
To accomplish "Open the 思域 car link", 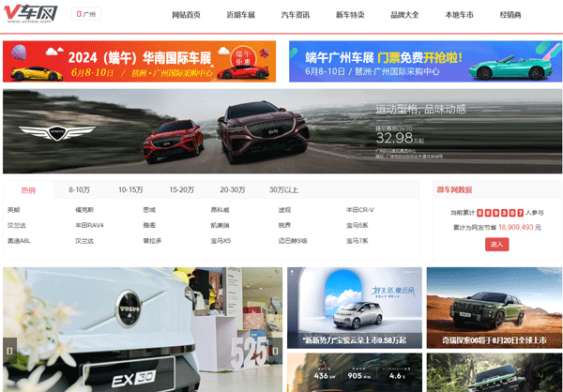I will click(x=149, y=210).
